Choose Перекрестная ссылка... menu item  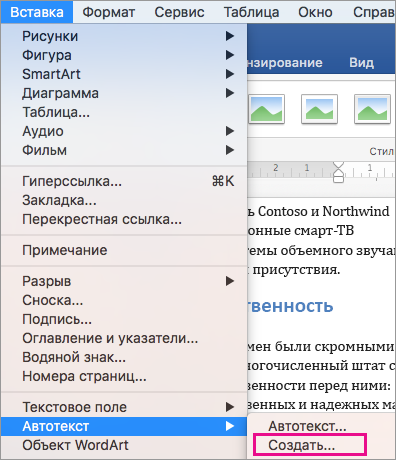[124, 219]
